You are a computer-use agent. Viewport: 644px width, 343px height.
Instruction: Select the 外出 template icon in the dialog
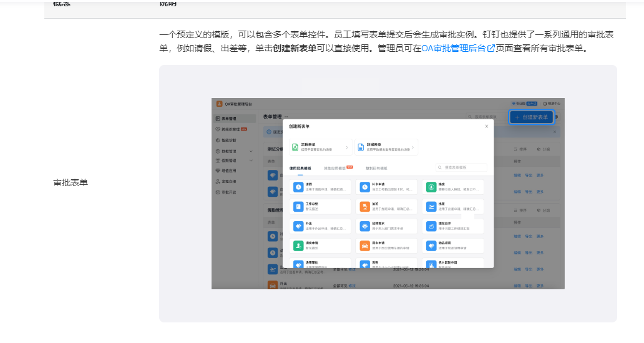coord(298,226)
